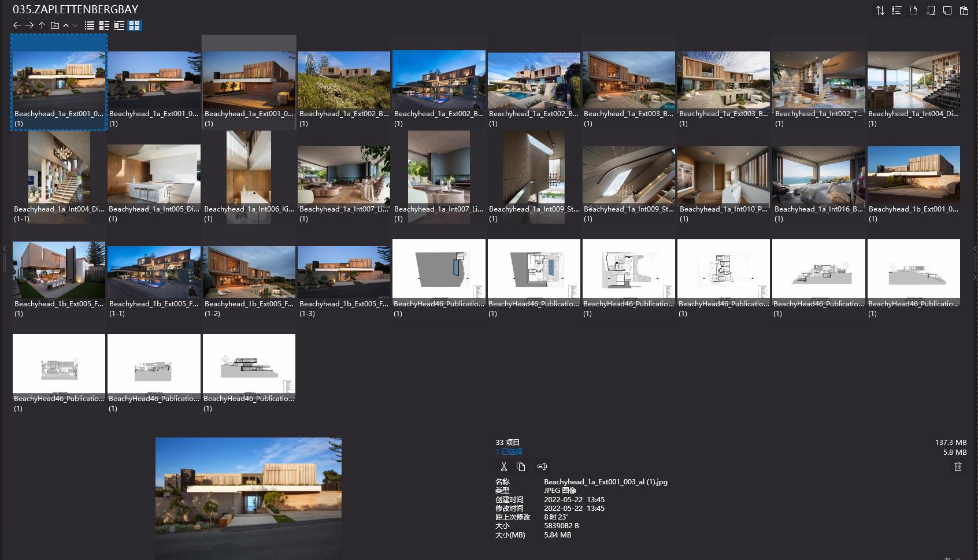
Task: Collapse the path with the up chevron
Action: (66, 25)
